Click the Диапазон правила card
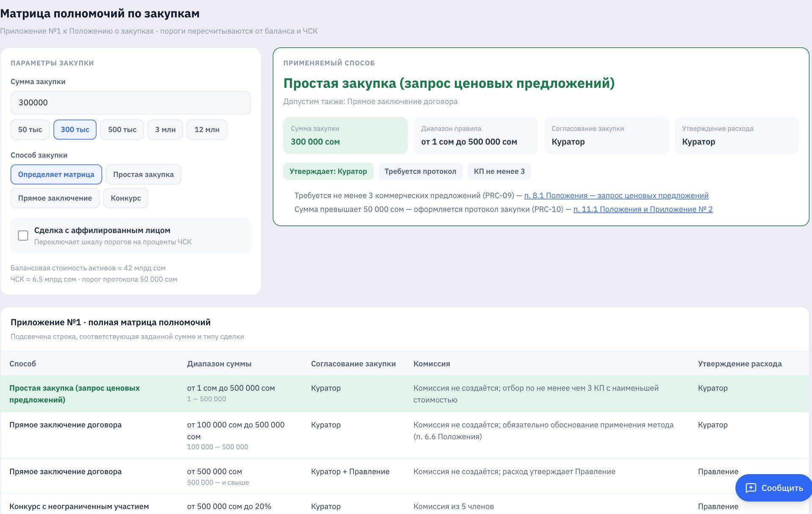The image size is (812, 514). pos(476,135)
